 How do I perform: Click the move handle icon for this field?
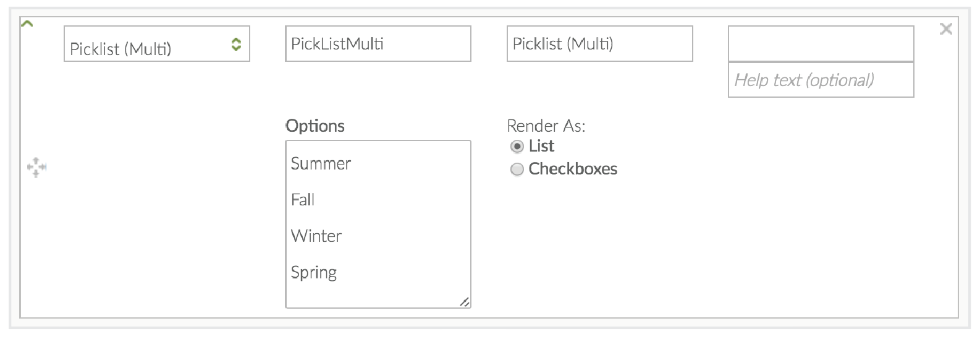click(x=36, y=167)
